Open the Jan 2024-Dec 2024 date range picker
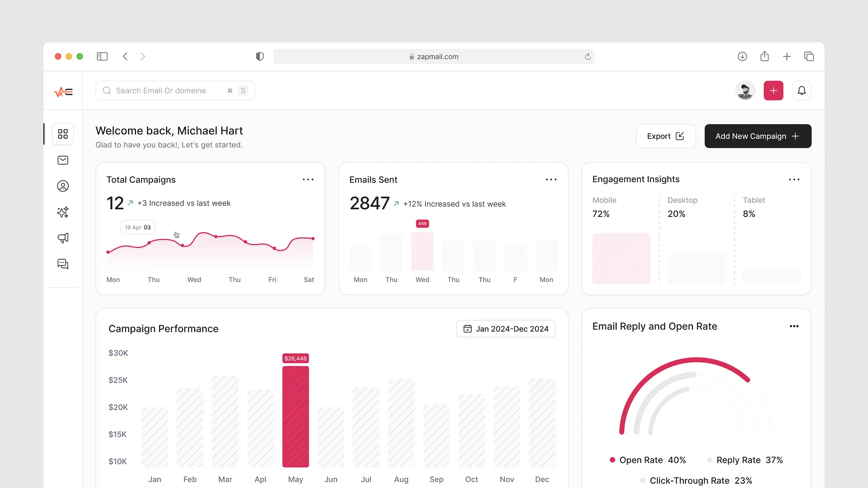The height and width of the screenshot is (488, 868). point(506,329)
